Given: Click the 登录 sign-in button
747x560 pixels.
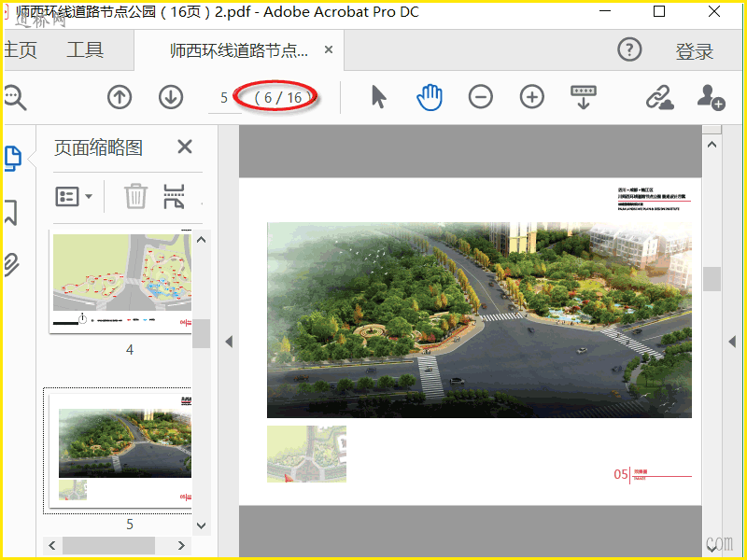Looking at the screenshot, I should (694, 51).
